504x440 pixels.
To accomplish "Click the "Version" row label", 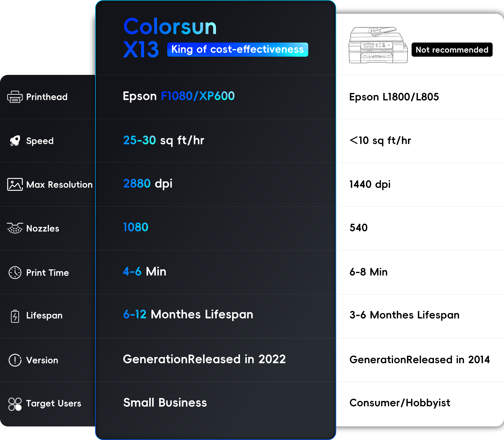I will click(42, 360).
